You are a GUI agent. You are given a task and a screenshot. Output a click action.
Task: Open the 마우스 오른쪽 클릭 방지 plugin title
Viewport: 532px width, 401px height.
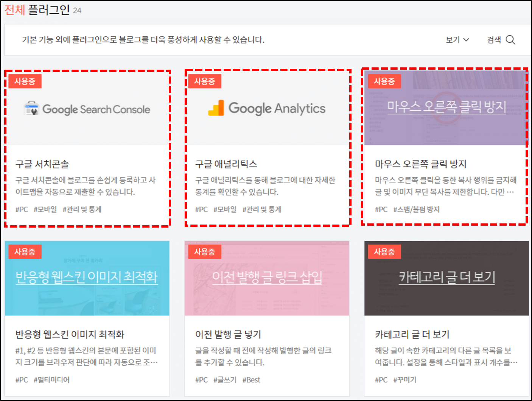point(420,164)
